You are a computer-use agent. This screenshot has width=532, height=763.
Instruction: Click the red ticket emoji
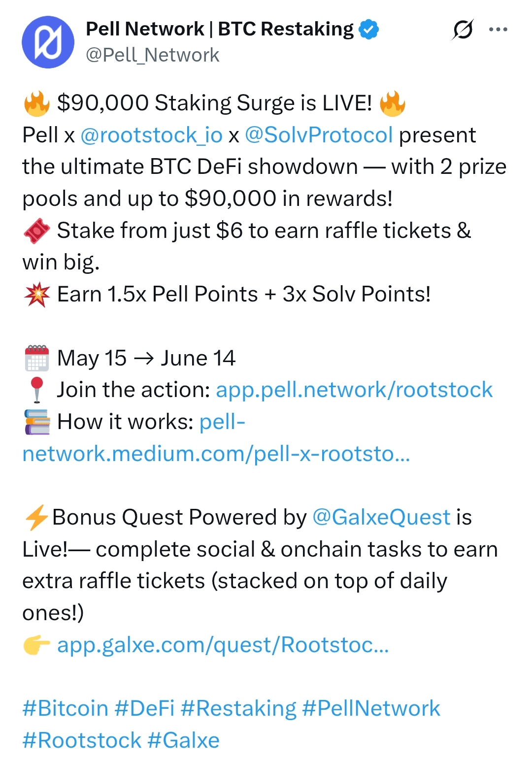click(37, 231)
